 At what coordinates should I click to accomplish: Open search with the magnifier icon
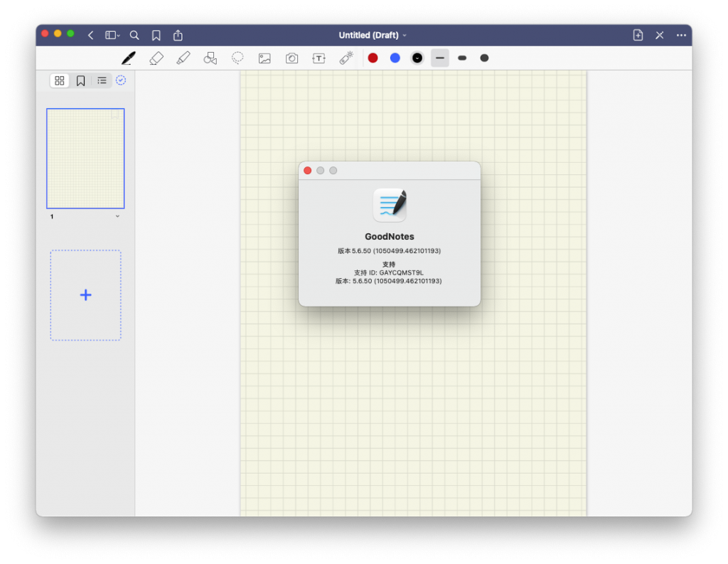pos(134,36)
